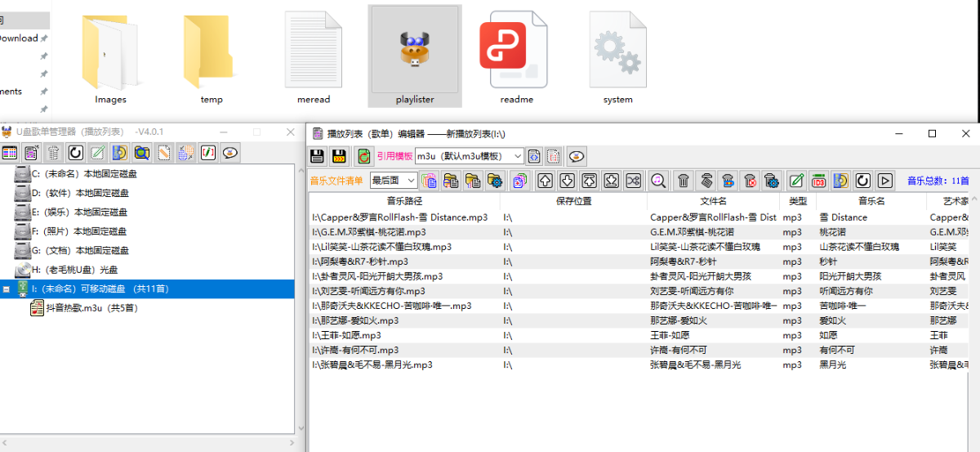Select C: (未命名) local disk
Screen dimensions: 980x452
[x=84, y=174]
